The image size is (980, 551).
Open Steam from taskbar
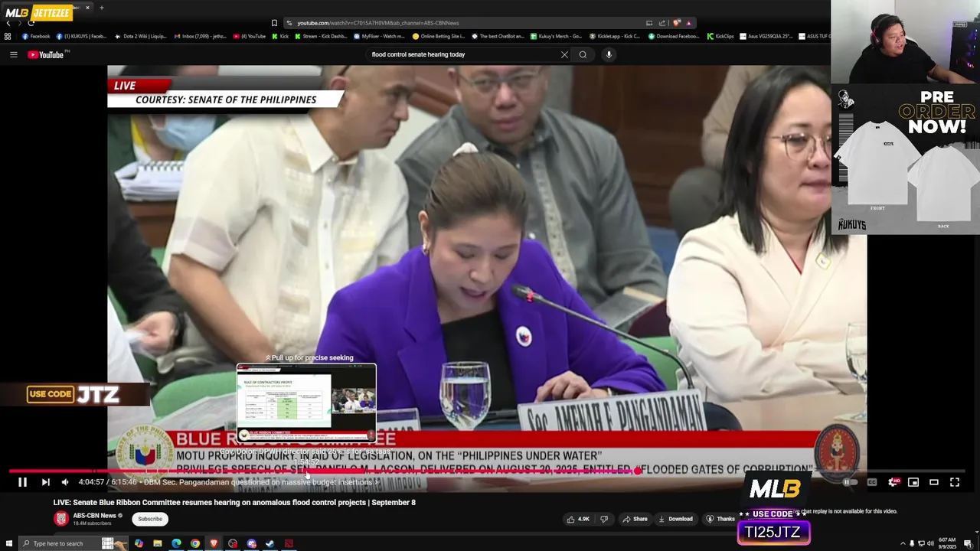[x=270, y=543]
